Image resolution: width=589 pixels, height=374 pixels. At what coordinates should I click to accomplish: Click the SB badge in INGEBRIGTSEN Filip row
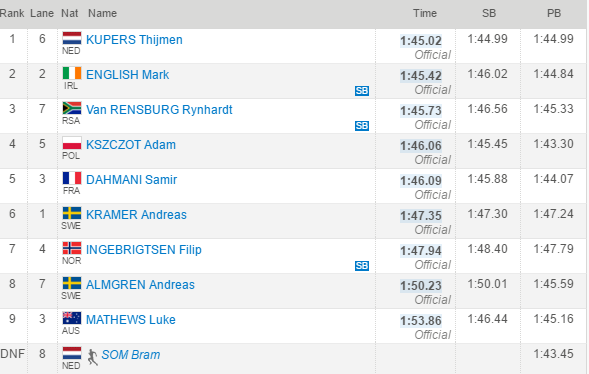pyautogui.click(x=362, y=266)
